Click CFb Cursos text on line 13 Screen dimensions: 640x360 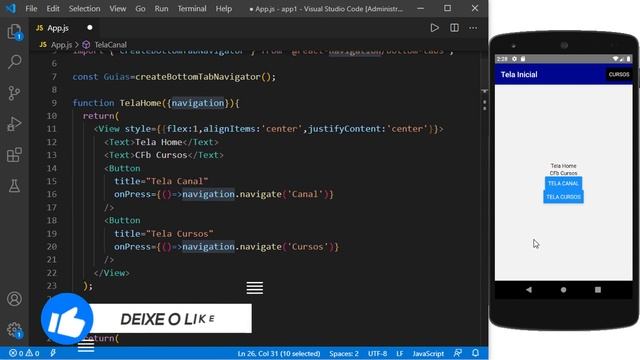coord(161,155)
